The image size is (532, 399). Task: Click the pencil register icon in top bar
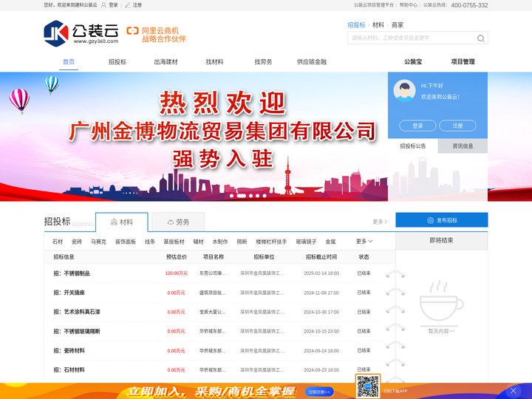pyautogui.click(x=128, y=5)
